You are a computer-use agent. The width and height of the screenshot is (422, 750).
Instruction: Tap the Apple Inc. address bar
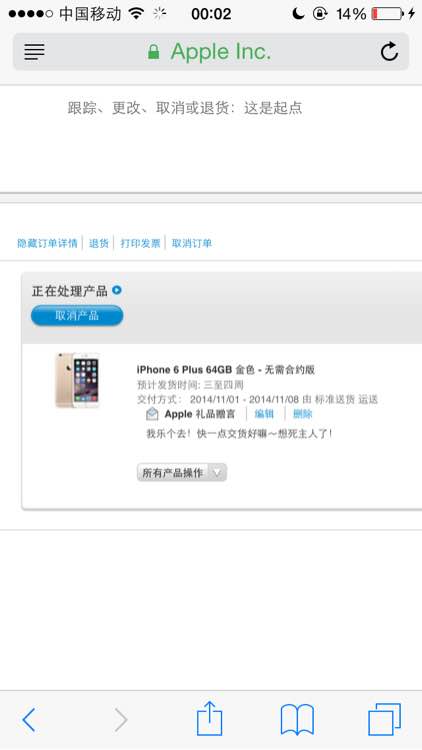[x=211, y=52]
